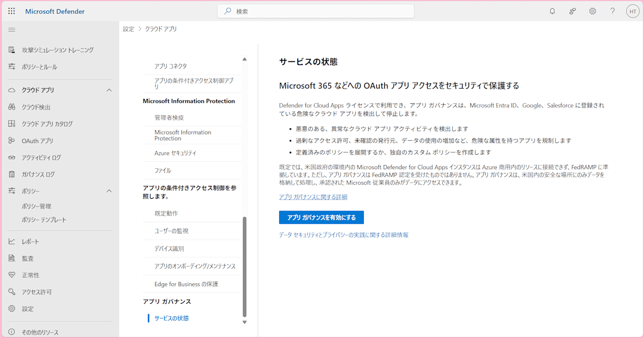644x338 pixels.
Task: Open ポリシー テンプレート in sidebar
Action: tap(44, 220)
